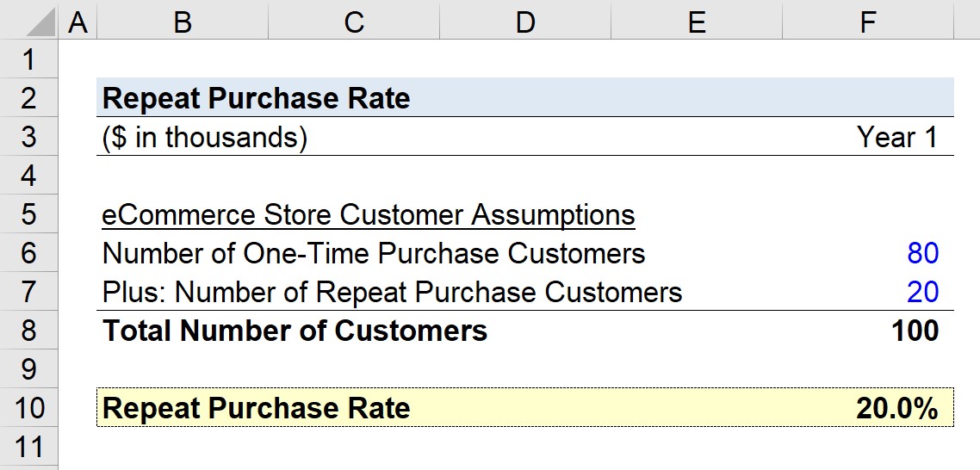
Task: Select column C header
Action: [354, 20]
